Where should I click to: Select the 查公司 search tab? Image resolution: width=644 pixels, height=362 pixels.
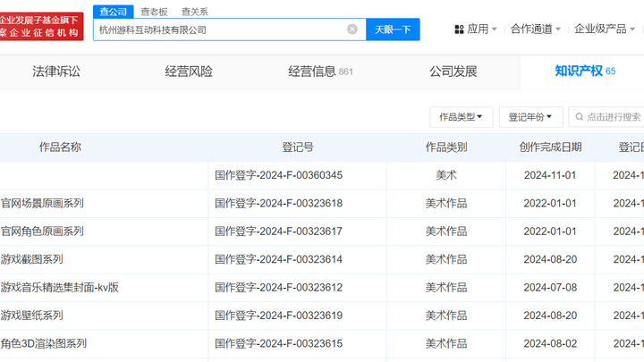pyautogui.click(x=113, y=12)
